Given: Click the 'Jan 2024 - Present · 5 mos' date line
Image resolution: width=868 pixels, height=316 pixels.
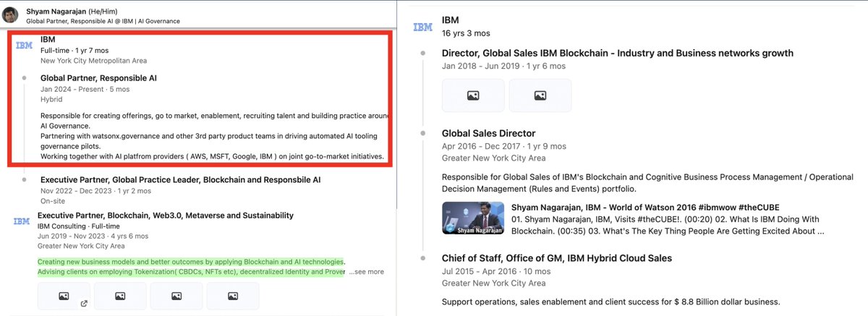Looking at the screenshot, I should coord(85,90).
